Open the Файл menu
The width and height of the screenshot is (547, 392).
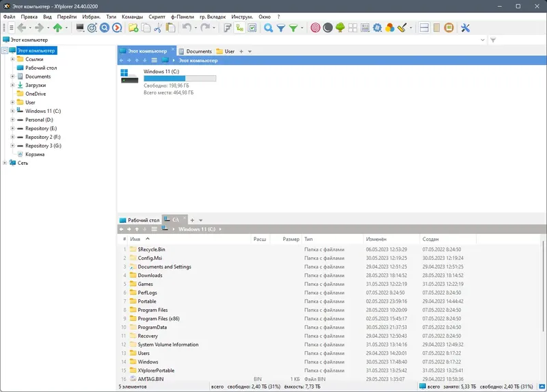(x=9, y=16)
